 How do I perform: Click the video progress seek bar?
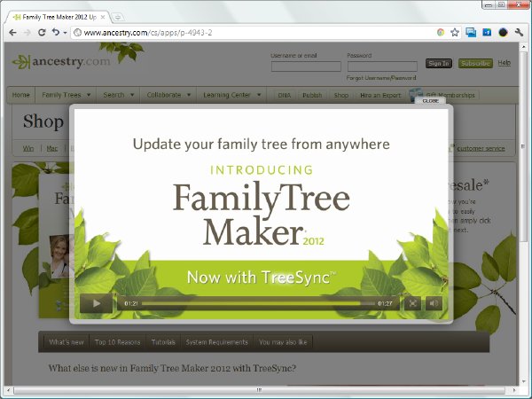258,303
